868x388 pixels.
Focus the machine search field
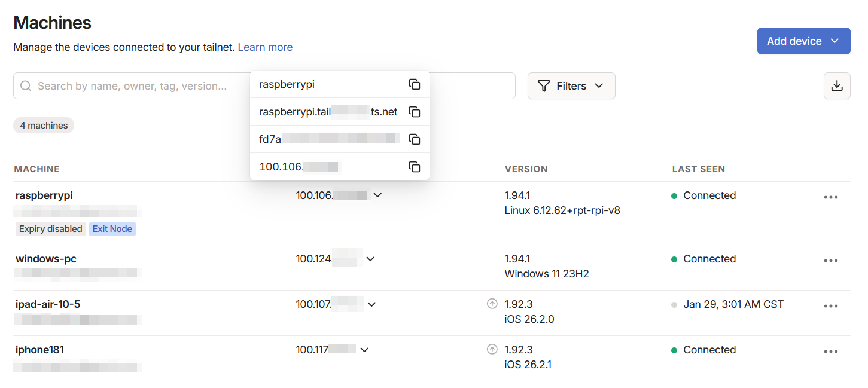click(264, 86)
